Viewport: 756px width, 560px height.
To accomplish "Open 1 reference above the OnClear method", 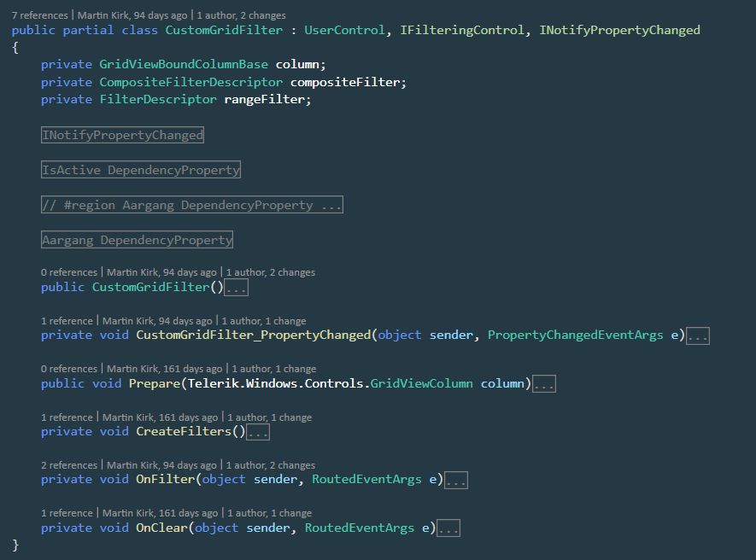I will pos(67,513).
